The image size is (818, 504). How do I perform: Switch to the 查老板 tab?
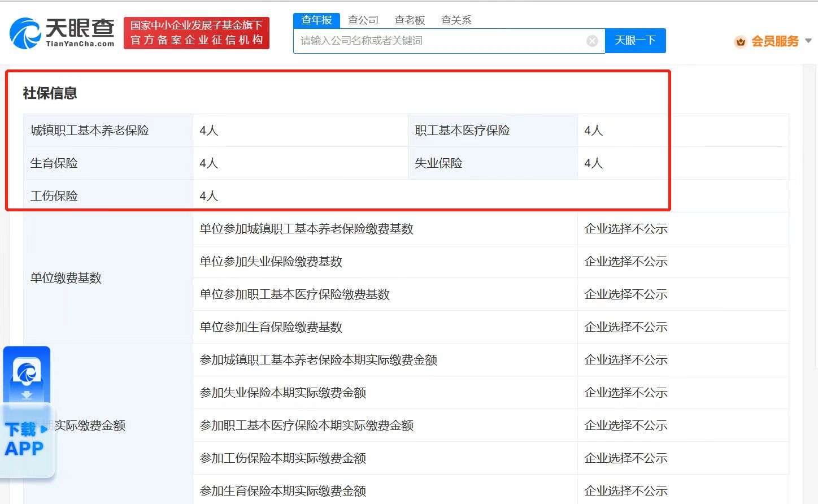pos(410,20)
